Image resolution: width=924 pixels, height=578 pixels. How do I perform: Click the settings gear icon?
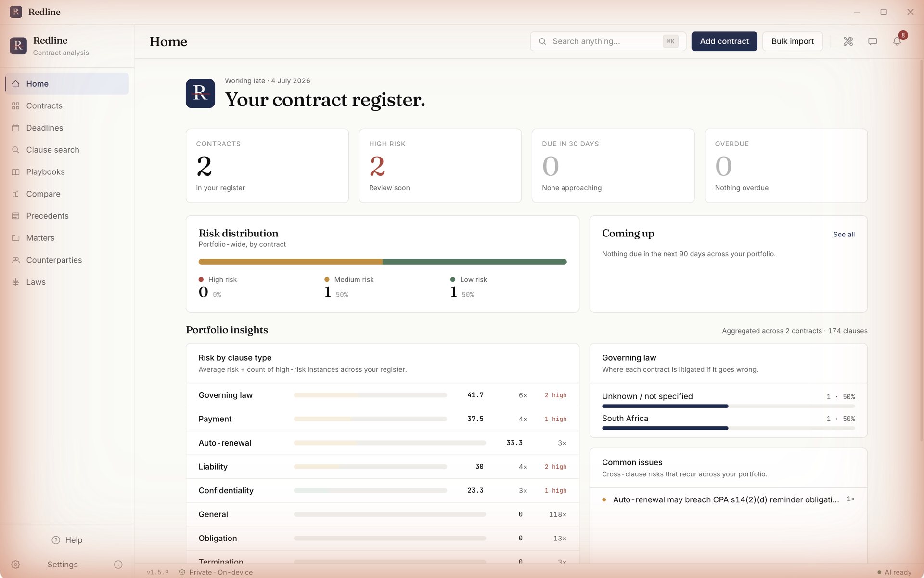[15, 565]
